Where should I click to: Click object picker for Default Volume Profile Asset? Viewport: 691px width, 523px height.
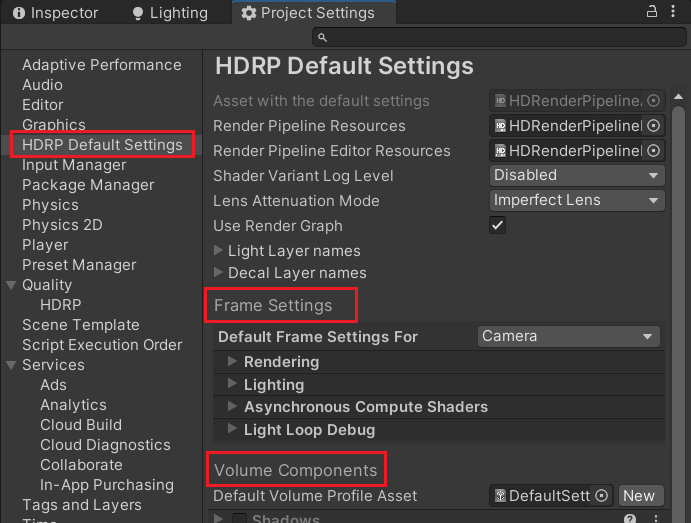pyautogui.click(x=602, y=496)
